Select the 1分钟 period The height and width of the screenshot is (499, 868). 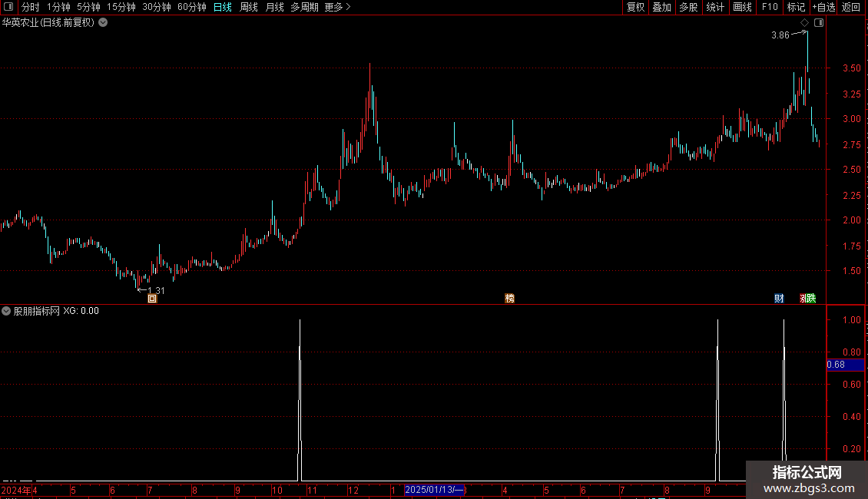(58, 7)
